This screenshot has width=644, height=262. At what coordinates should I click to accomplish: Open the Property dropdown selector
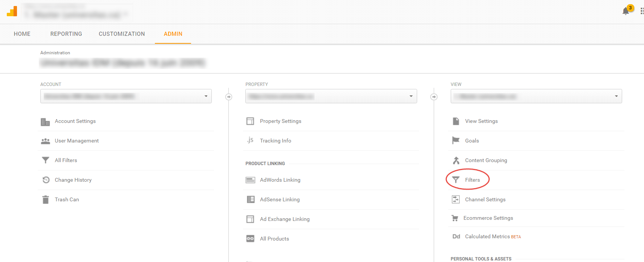click(331, 96)
